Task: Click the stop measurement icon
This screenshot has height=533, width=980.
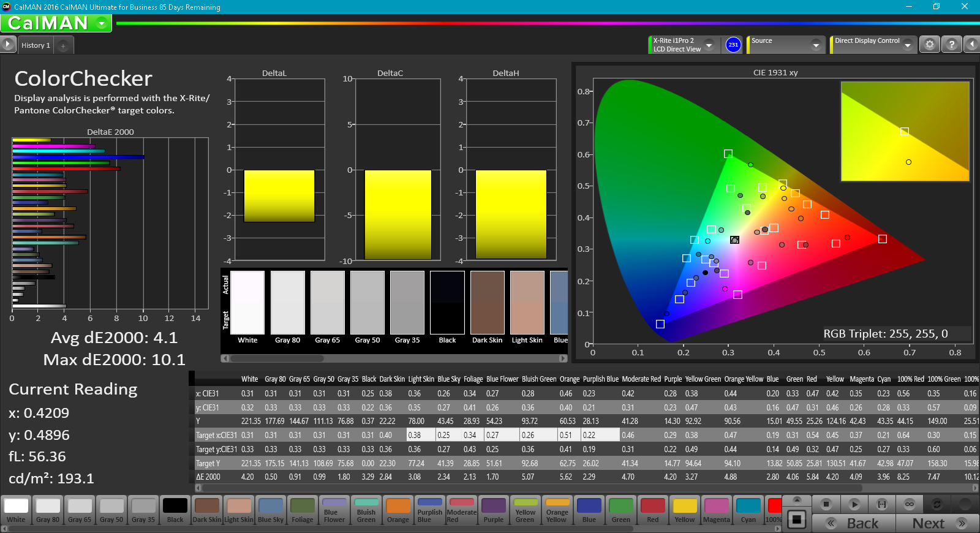Action: [826, 504]
